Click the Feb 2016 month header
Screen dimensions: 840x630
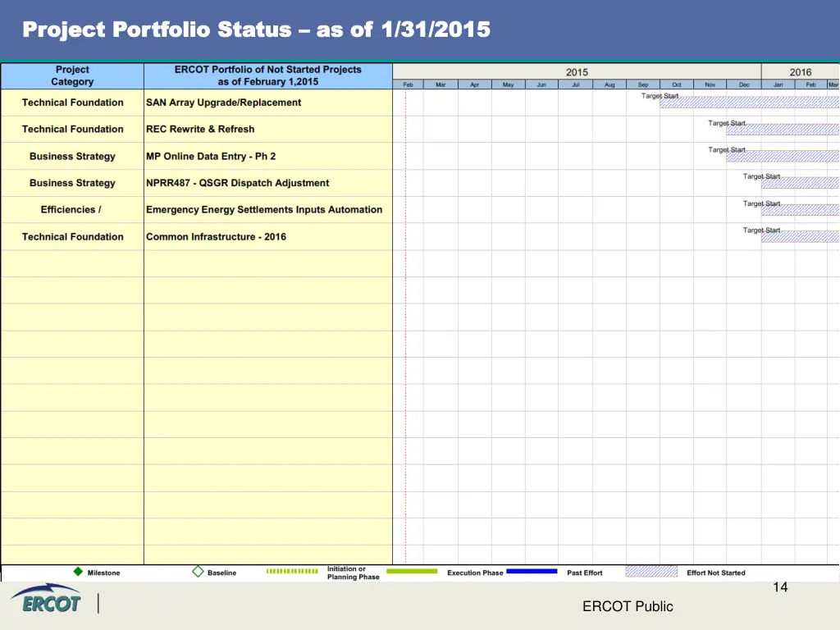810,84
